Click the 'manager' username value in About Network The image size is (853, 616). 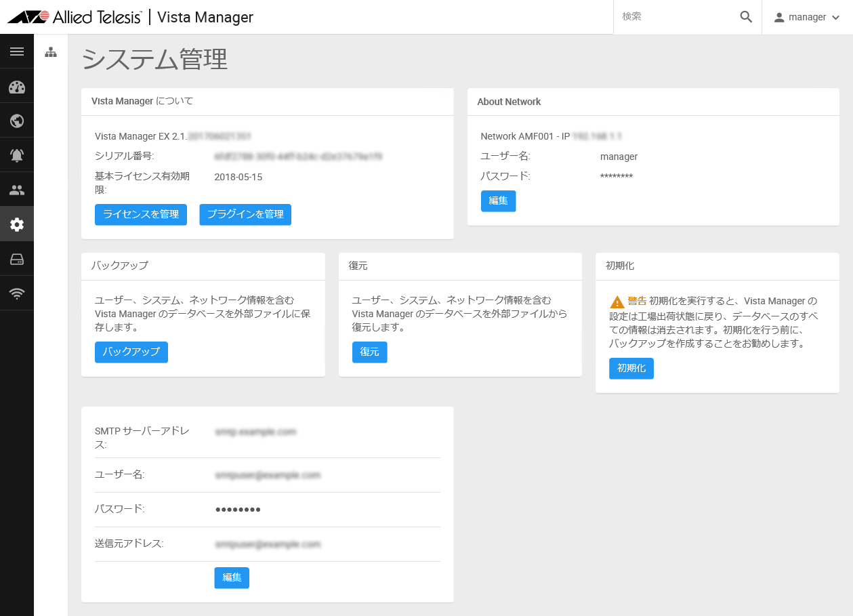(619, 157)
